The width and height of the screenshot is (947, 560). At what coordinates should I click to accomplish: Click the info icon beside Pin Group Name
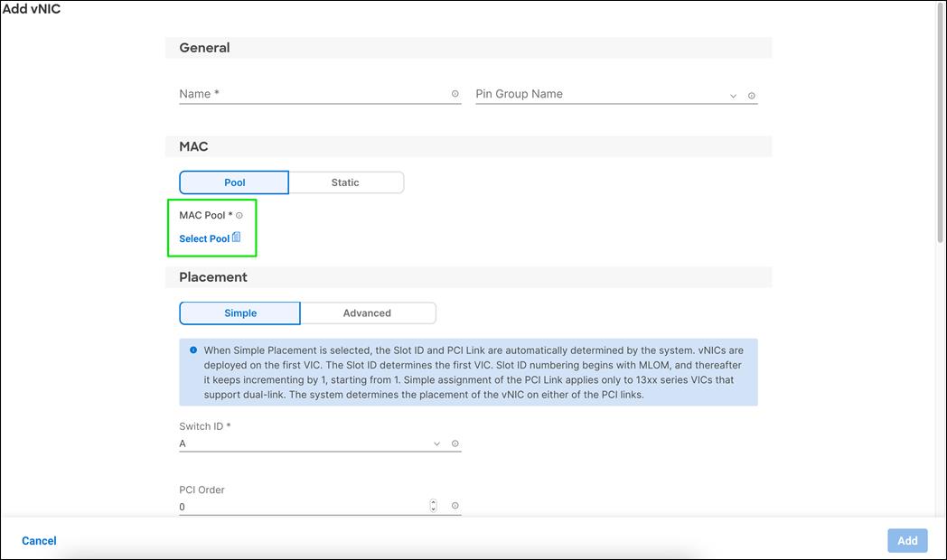(753, 94)
